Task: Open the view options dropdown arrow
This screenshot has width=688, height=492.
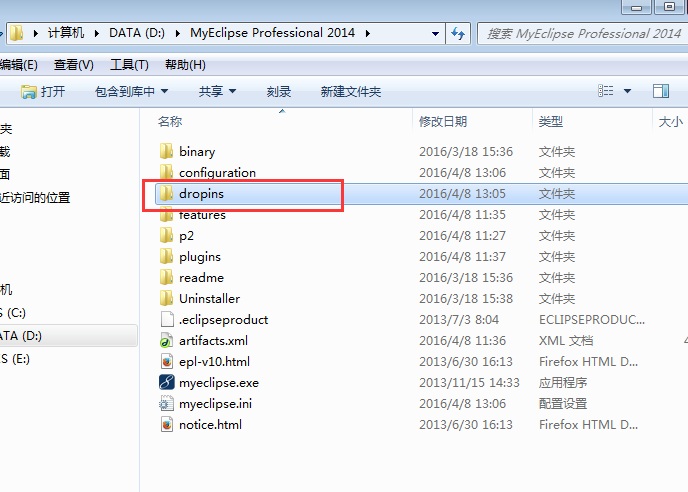Action: tap(627, 91)
